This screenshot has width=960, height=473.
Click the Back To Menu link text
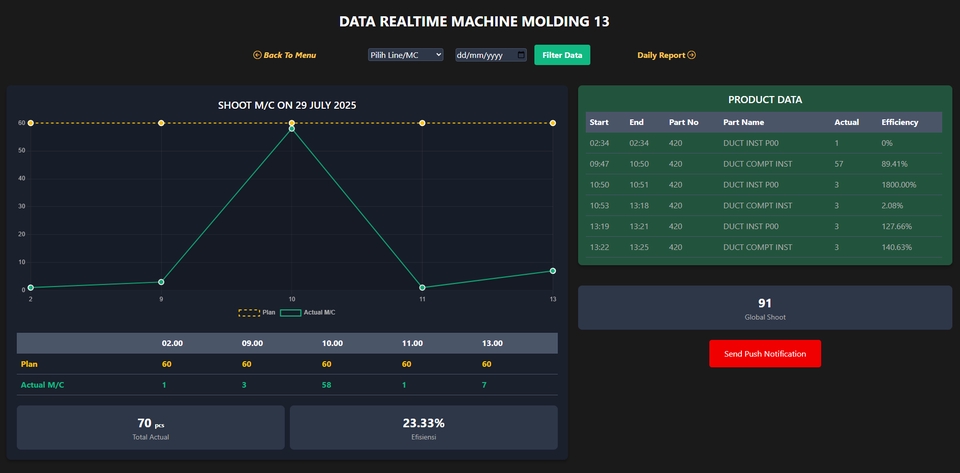point(289,55)
